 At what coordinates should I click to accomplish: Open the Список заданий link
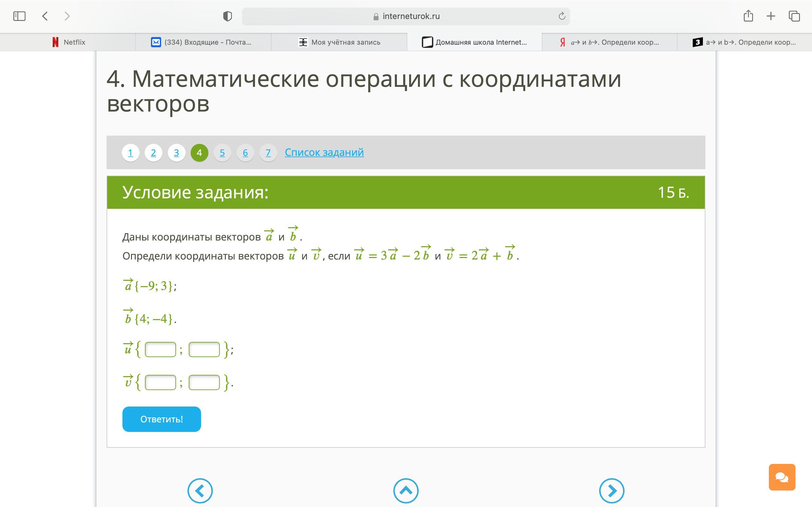point(324,152)
